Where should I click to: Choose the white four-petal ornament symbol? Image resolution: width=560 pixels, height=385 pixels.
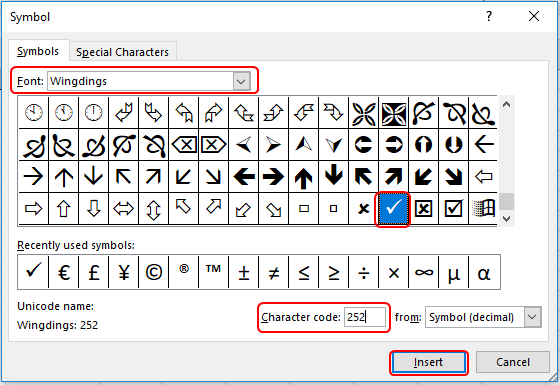click(x=363, y=113)
